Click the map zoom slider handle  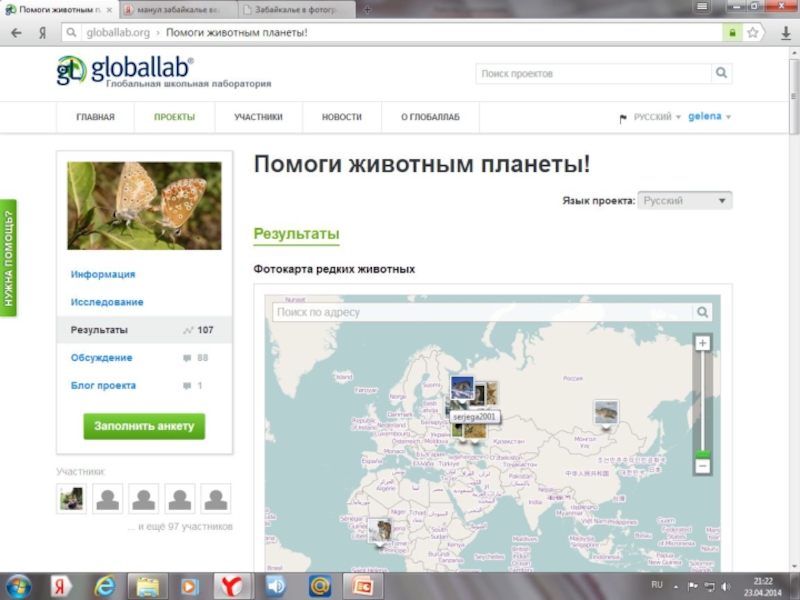coord(702,454)
